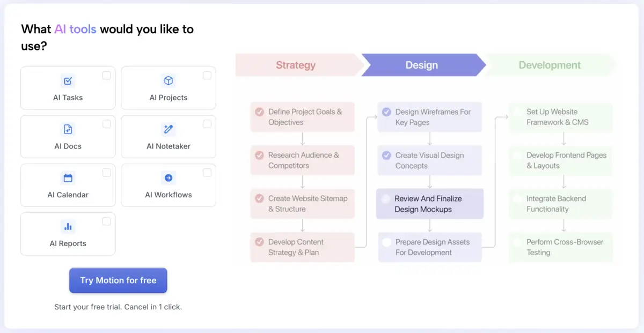Select the Strategy phase tab
This screenshot has width=644, height=333.
(x=296, y=65)
